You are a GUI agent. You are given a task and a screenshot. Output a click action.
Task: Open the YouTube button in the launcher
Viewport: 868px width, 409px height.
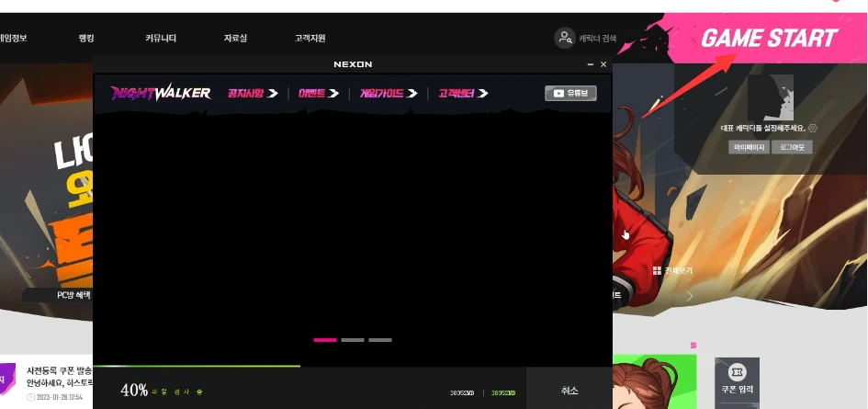pos(570,93)
